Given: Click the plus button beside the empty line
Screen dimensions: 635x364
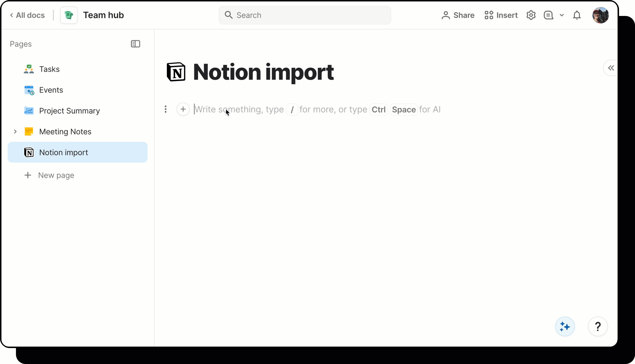Looking at the screenshot, I should [183, 109].
